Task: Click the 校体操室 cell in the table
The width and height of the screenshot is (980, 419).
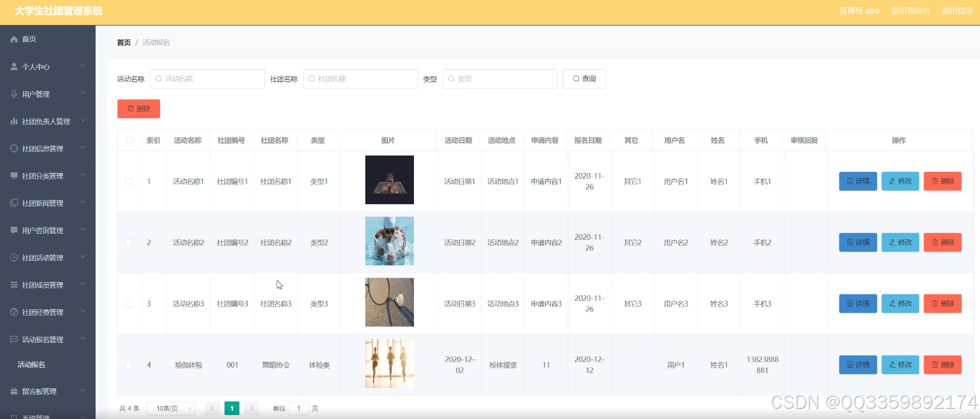Action: click(503, 365)
